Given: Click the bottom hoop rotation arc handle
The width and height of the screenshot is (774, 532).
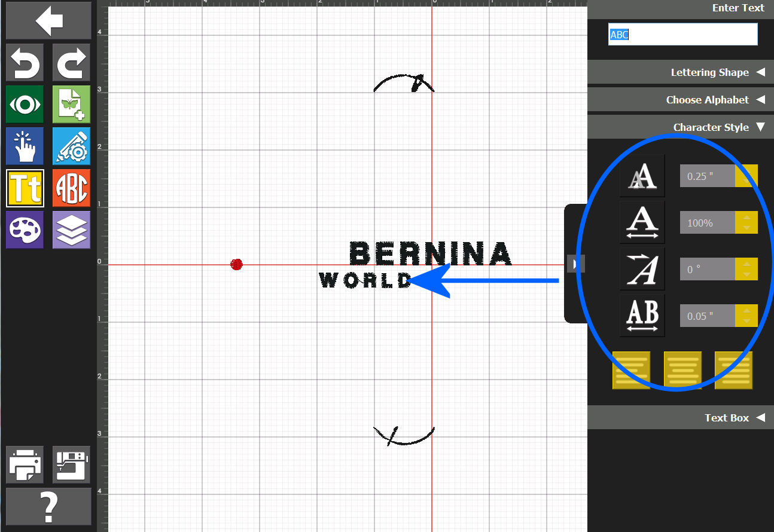Looking at the screenshot, I should (x=404, y=436).
